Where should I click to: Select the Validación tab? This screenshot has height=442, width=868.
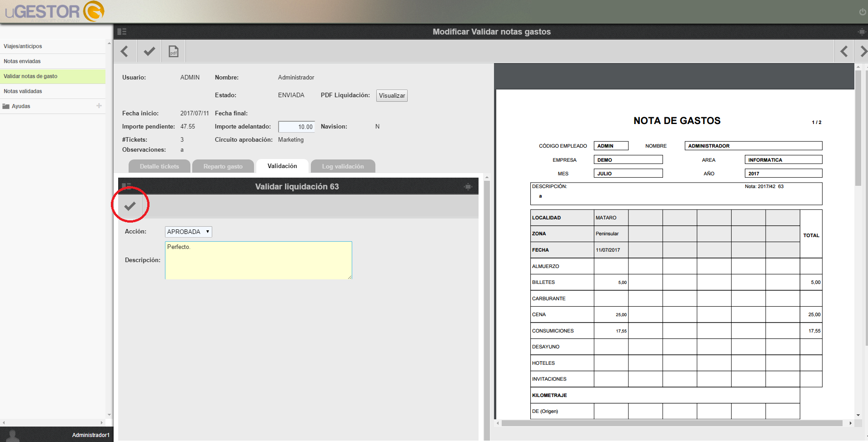click(x=282, y=166)
